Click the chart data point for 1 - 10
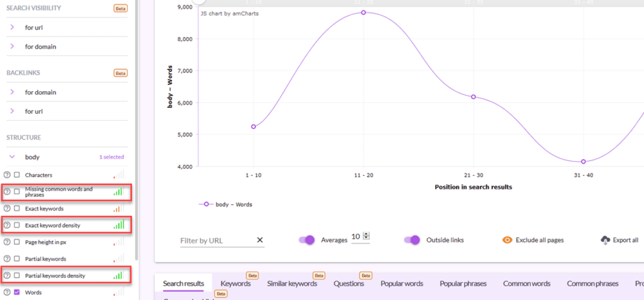The width and height of the screenshot is (644, 300). [x=253, y=126]
